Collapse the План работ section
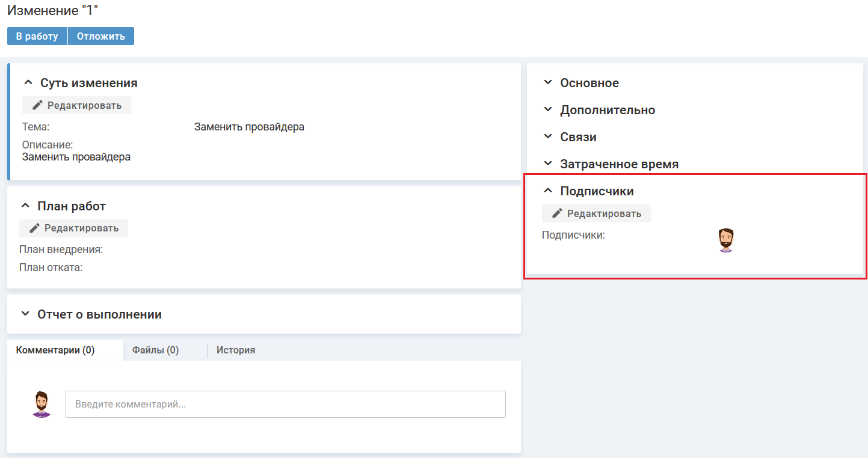This screenshot has height=458, width=868. [25, 206]
